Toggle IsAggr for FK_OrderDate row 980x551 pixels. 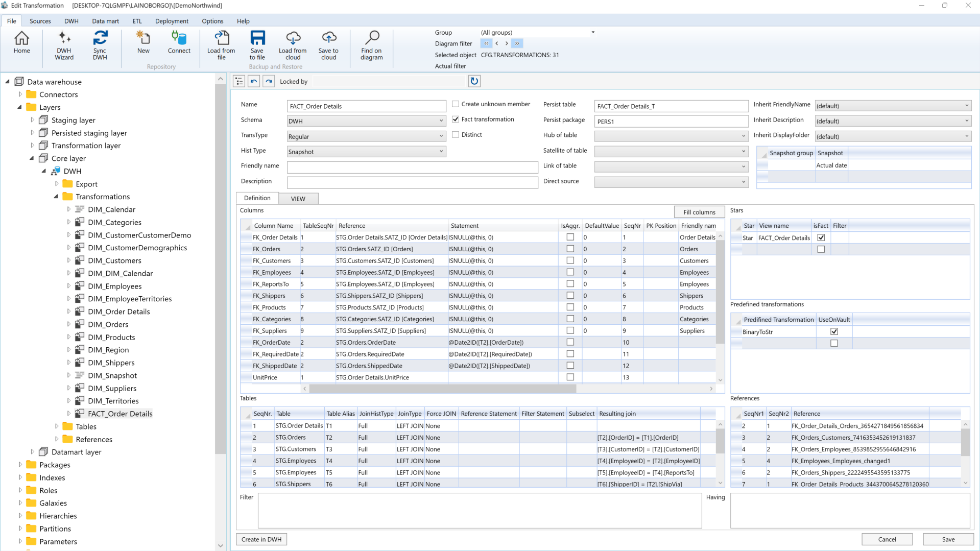pos(570,342)
